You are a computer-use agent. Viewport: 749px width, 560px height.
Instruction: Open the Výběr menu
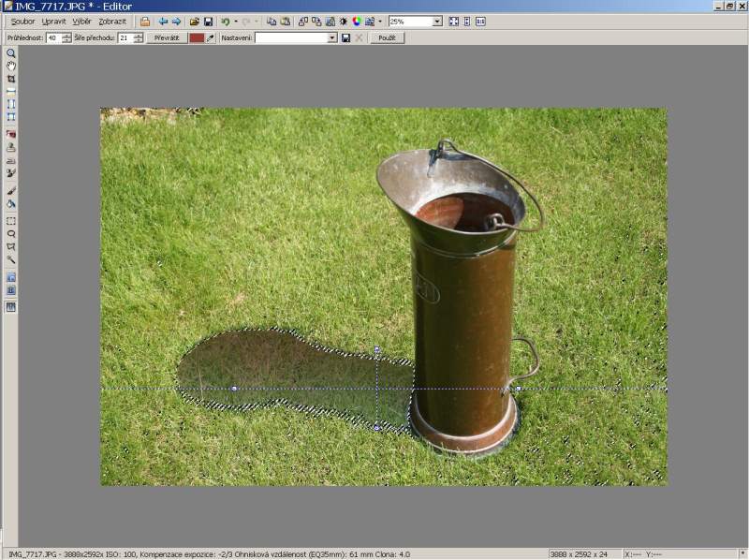[x=81, y=21]
